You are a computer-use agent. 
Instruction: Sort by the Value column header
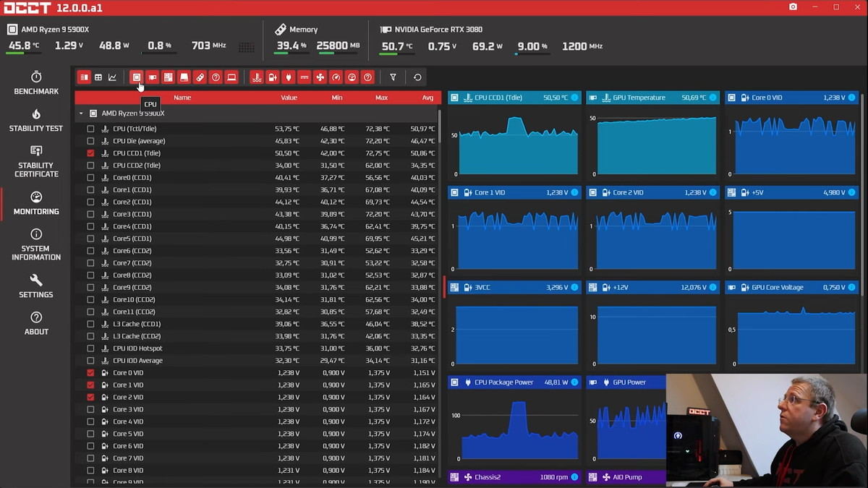(289, 98)
